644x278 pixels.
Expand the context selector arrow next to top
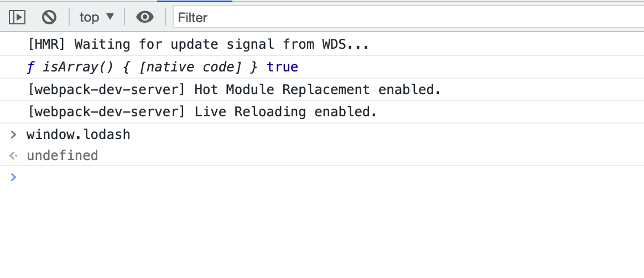tap(110, 17)
